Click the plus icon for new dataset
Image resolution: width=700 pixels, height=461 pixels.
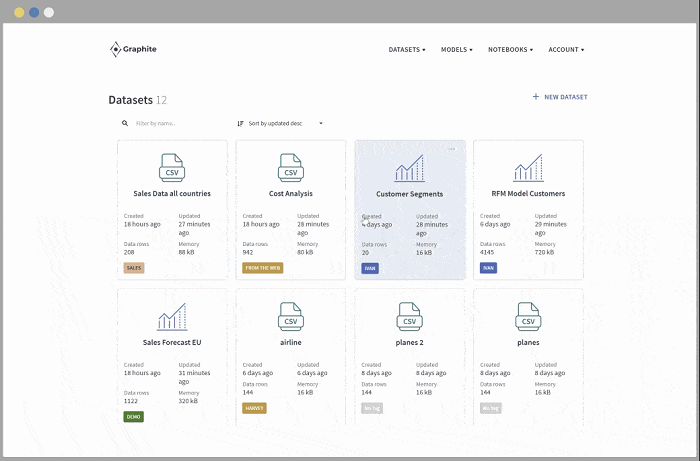536,96
